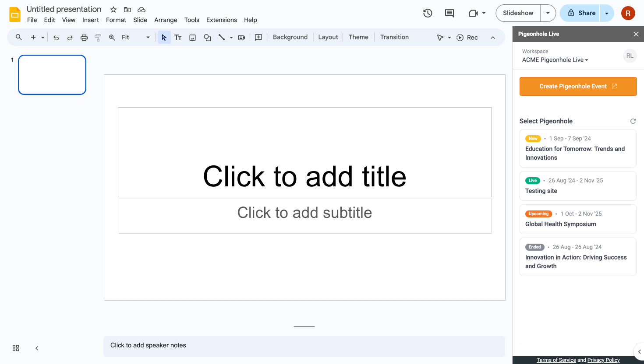The width and height of the screenshot is (644, 364).
Task: Open the Layout options
Action: 328,37
